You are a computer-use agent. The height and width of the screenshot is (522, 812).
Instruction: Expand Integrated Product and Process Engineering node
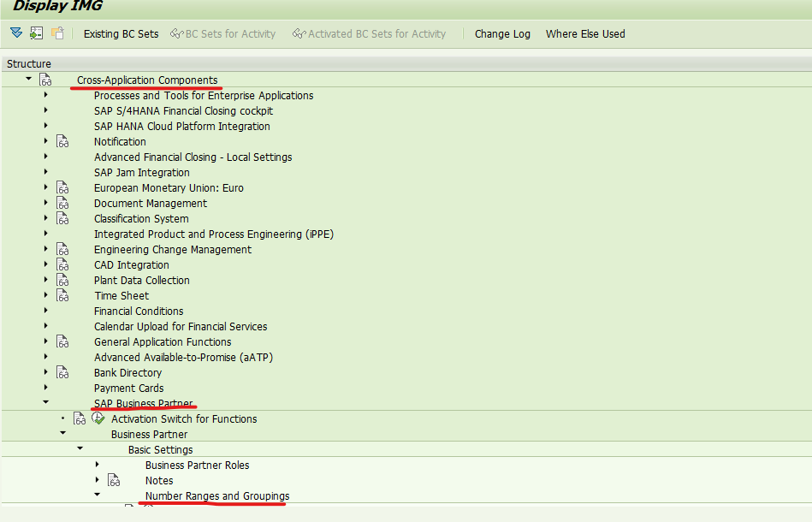click(x=45, y=234)
